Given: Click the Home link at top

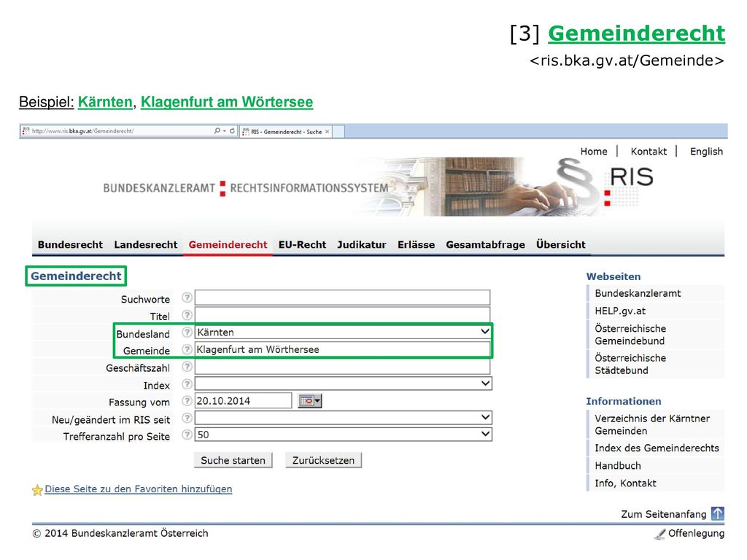Looking at the screenshot, I should pos(594,152).
